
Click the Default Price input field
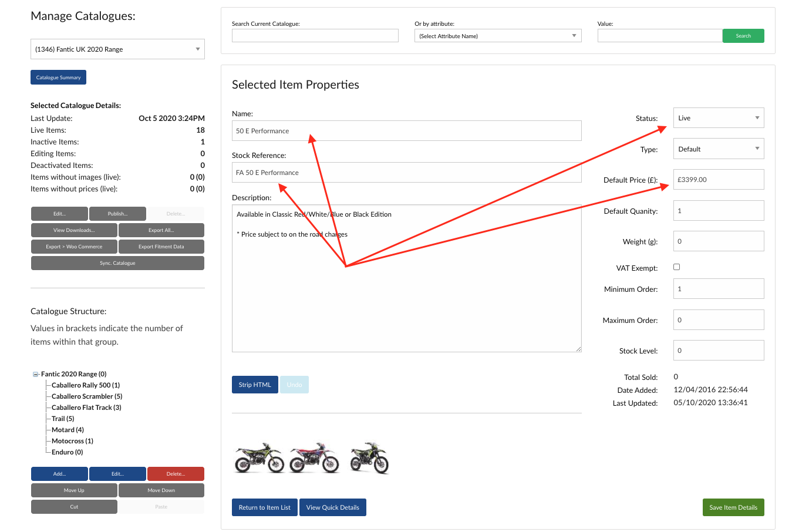pyautogui.click(x=718, y=180)
